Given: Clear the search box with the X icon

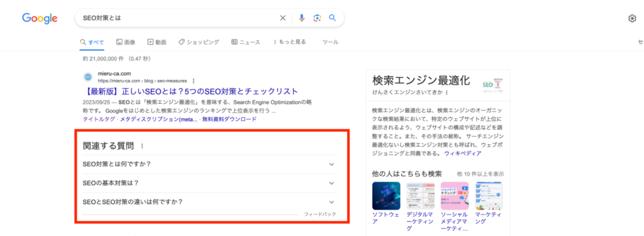Looking at the screenshot, I should click(x=282, y=18).
